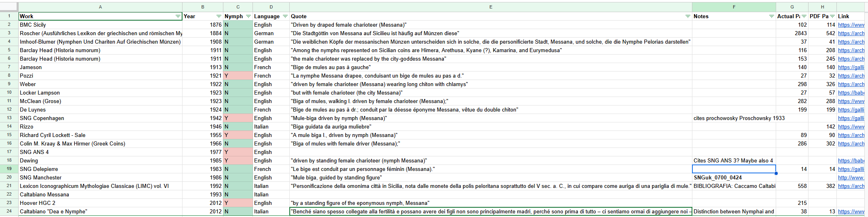Select the green N cell for BMC Sicily
The image size is (868, 217).
[x=238, y=25]
